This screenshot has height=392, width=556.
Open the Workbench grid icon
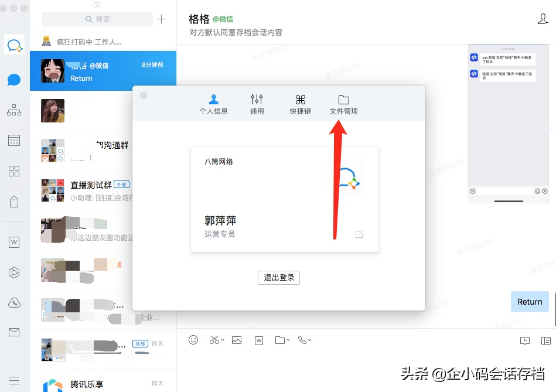point(14,171)
